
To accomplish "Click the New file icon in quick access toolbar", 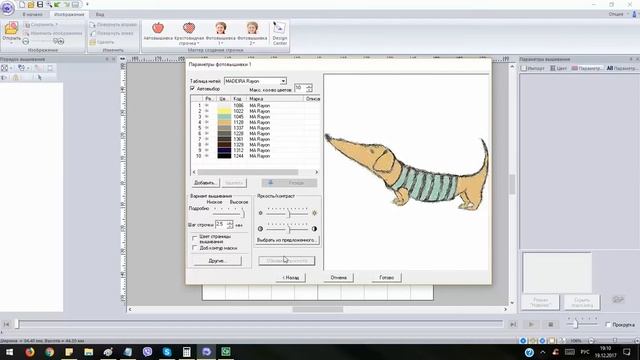I will (x=22, y=4).
